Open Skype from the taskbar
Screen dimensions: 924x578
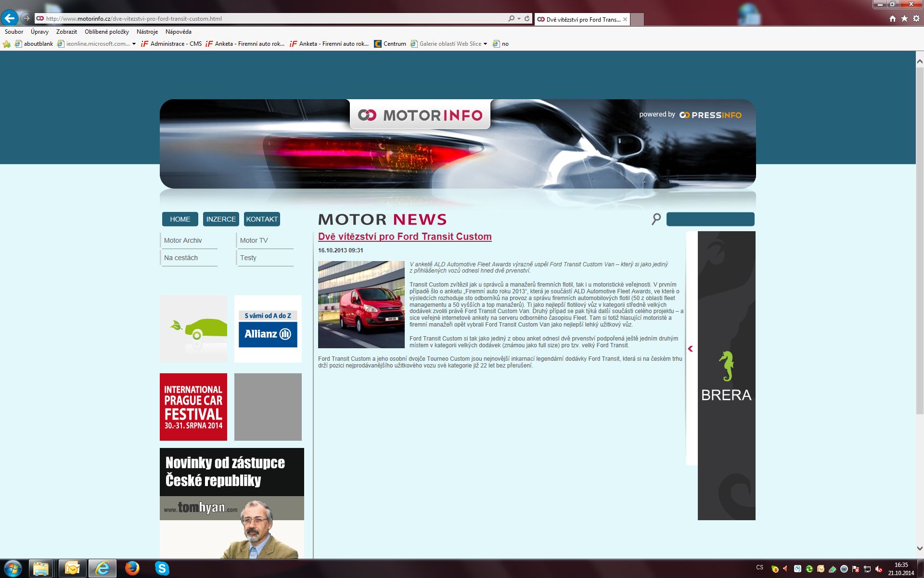[162, 568]
